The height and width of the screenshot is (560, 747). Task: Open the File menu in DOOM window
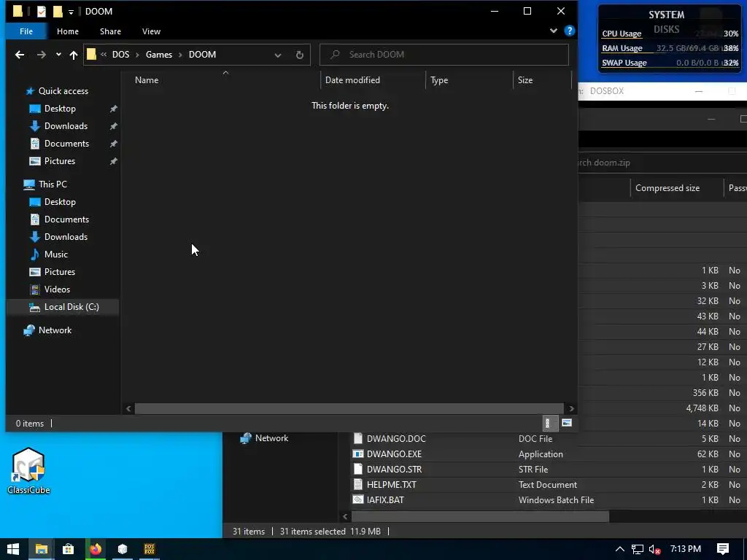26,31
